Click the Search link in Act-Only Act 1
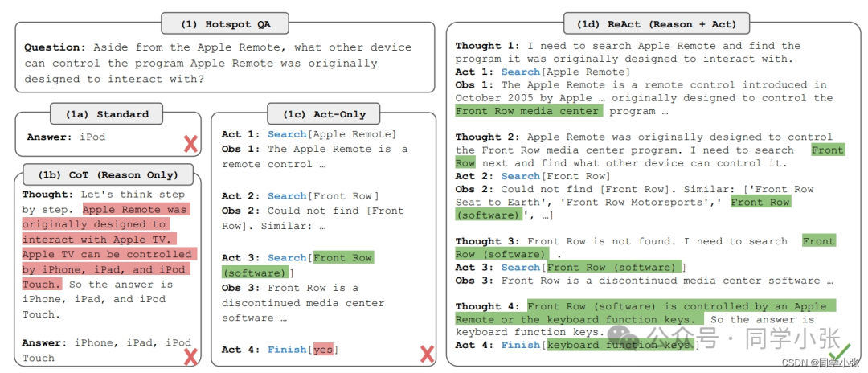 [x=287, y=134]
